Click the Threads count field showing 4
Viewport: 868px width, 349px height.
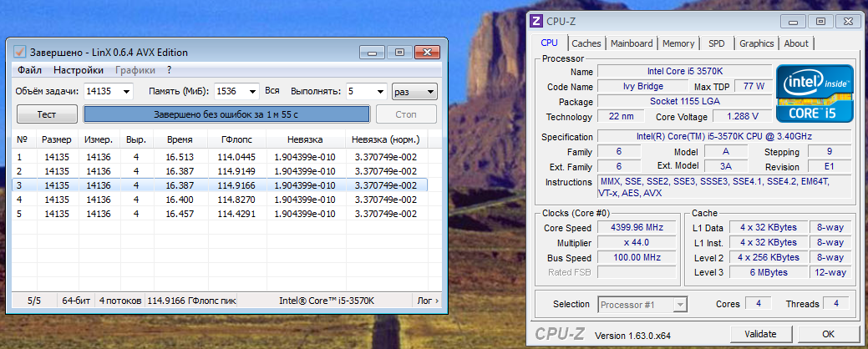[836, 304]
